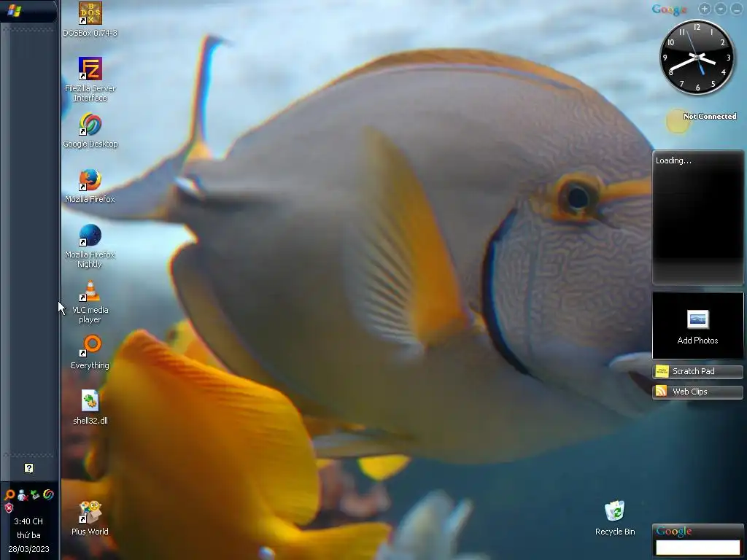Select the Mozilla Firefox Nightly icon
Image resolution: width=747 pixels, height=560 pixels.
90,236
